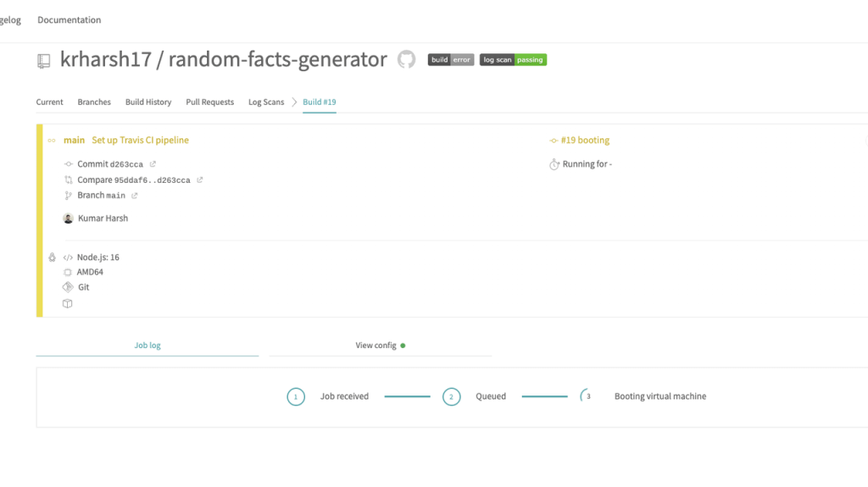Click the Git source icon

tap(68, 286)
